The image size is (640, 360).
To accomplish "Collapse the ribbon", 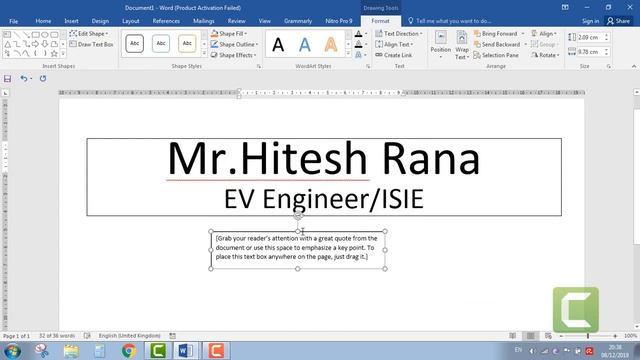I will pos(634,66).
